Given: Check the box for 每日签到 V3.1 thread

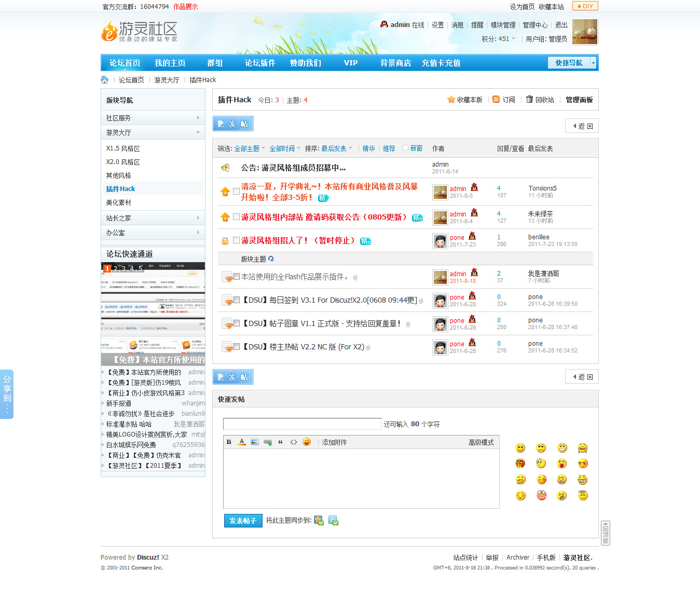Looking at the screenshot, I should tap(236, 300).
